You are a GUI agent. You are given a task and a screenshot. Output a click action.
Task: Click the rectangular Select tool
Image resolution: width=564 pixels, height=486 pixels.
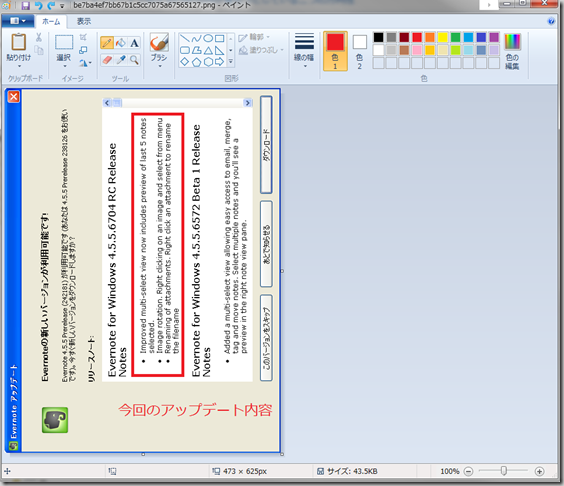click(64, 42)
